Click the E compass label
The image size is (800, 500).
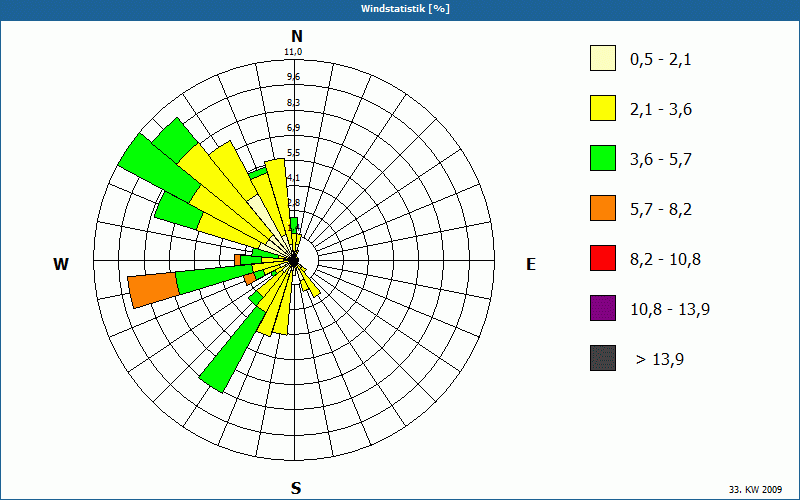[x=531, y=264]
